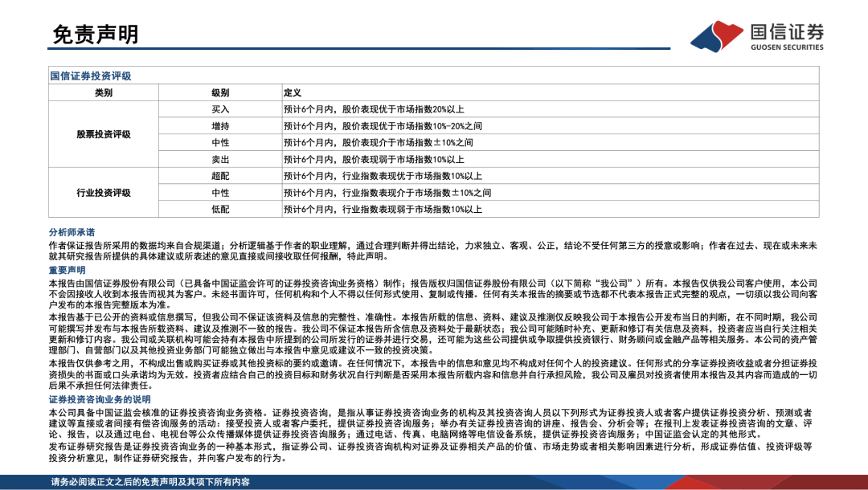Click the paragraph starting 本公司具备中国证监会核准
This screenshot has width=868, height=490.
[431, 423]
